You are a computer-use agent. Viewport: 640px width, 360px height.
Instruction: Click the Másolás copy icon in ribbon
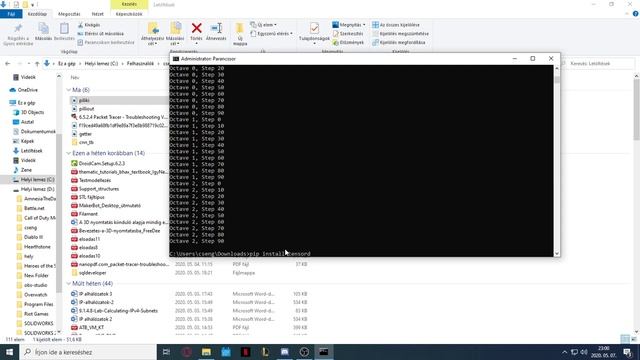click(x=43, y=29)
